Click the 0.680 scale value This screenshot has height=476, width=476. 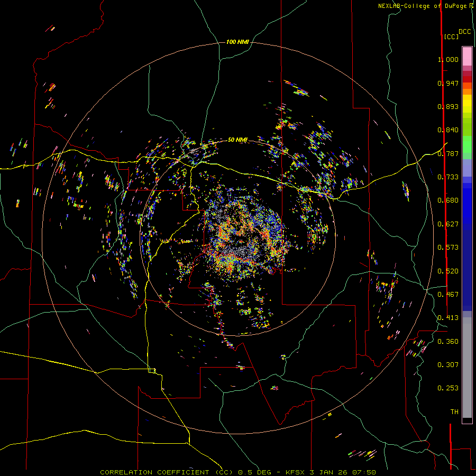(x=448, y=200)
